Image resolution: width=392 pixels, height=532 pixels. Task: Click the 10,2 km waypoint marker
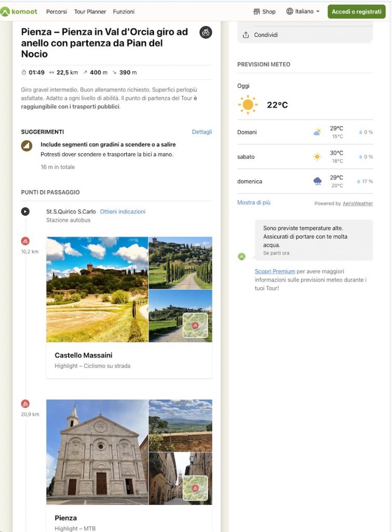coord(25,241)
